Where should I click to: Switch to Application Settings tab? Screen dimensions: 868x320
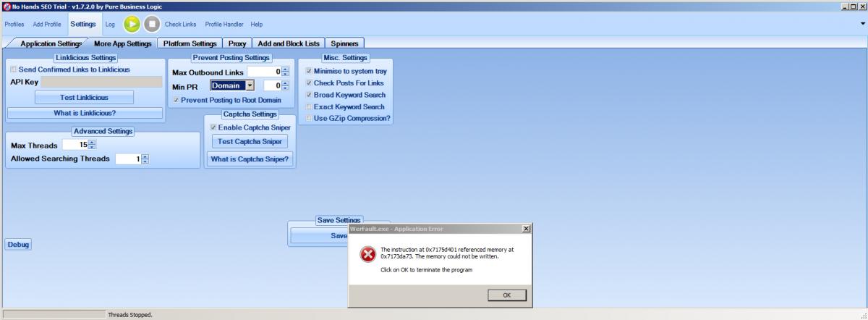(x=51, y=43)
